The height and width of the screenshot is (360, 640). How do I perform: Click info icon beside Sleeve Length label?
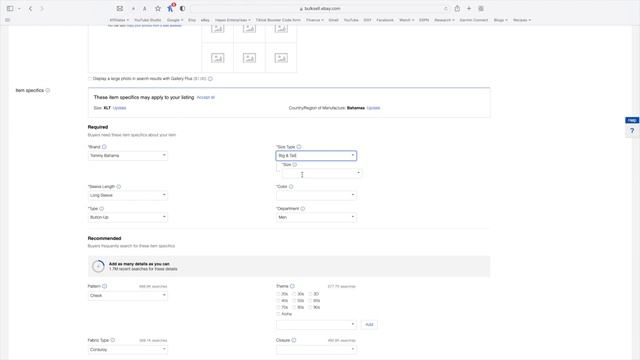coord(119,187)
